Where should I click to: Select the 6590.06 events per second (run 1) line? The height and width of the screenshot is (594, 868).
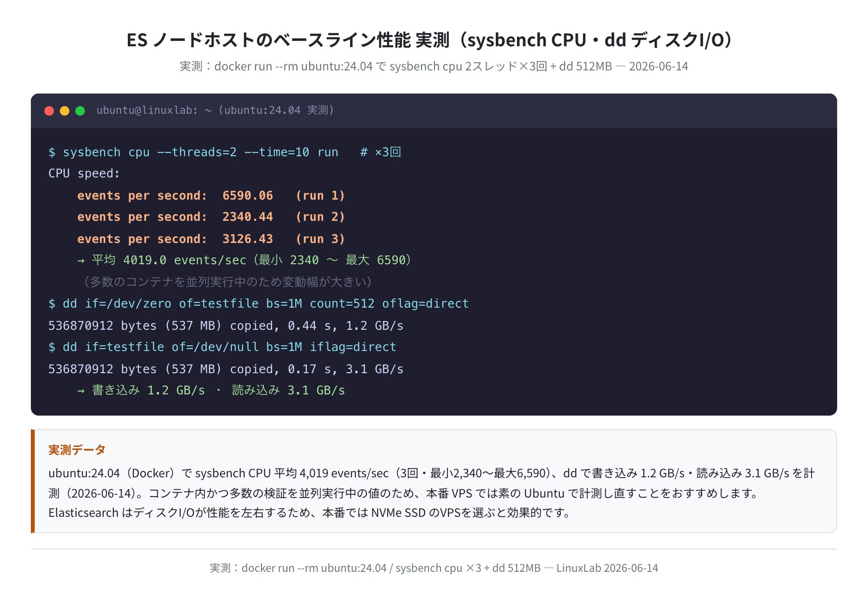[211, 196]
